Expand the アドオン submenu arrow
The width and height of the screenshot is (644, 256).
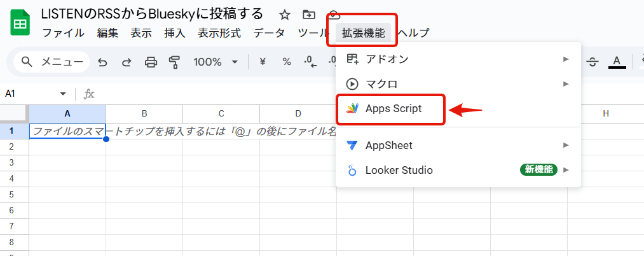coord(566,59)
